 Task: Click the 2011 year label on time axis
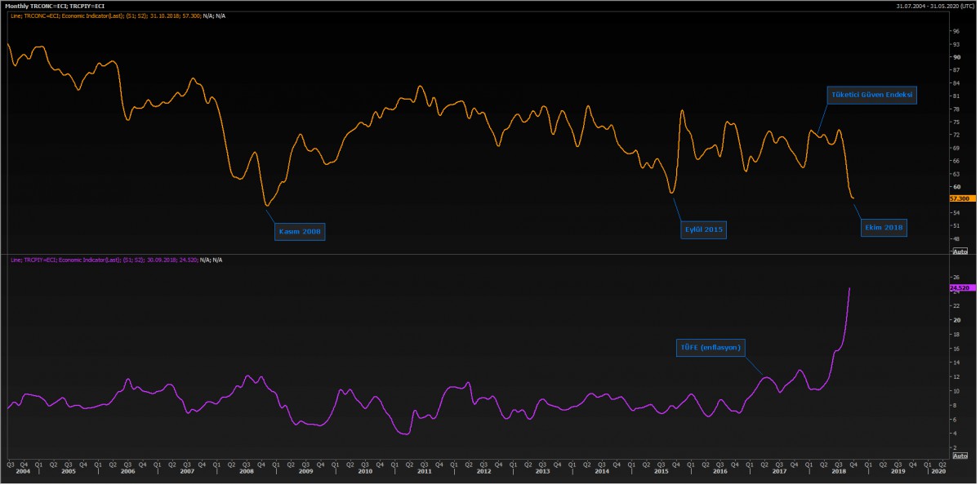click(425, 472)
